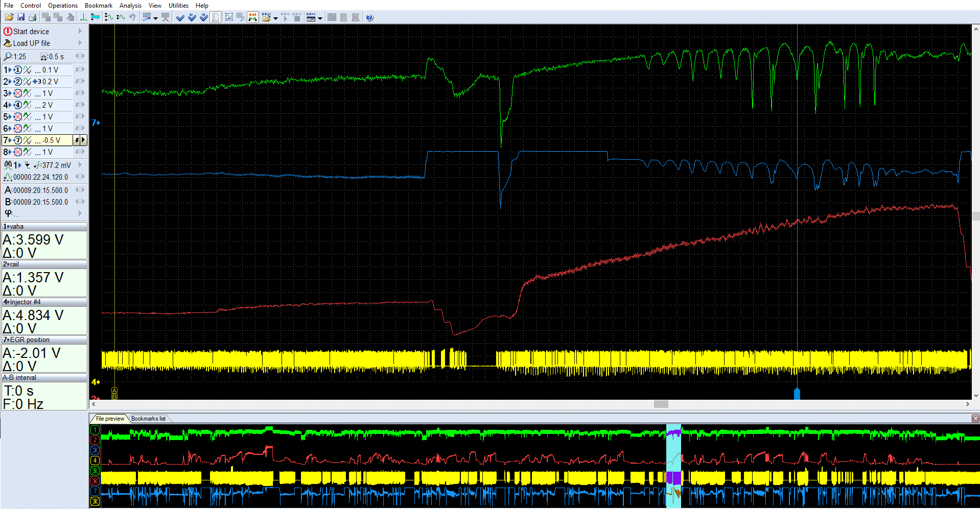Viewport: 980px width, 509px height.
Task: Toggle the orange A-B markers icon
Action: pos(252,17)
